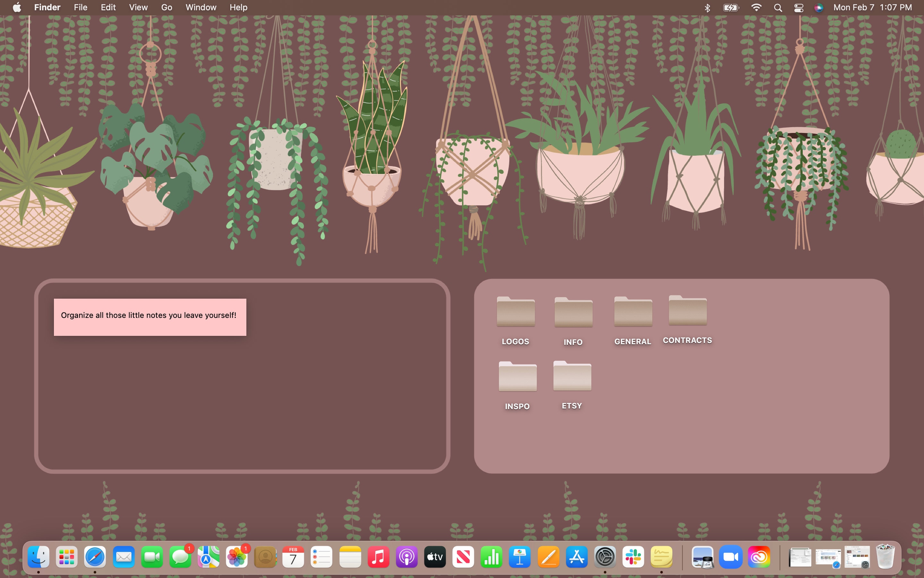Open Pages from the Dock
The image size is (924, 578).
[548, 557]
